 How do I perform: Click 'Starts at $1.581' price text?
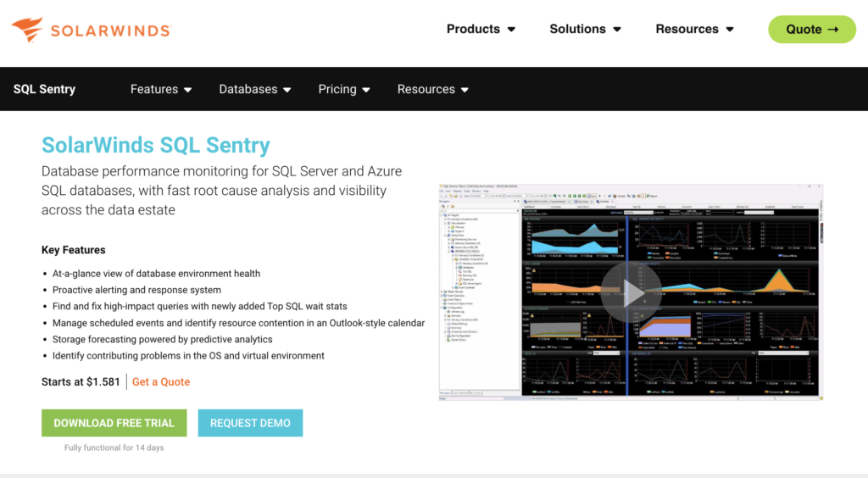pos(81,381)
